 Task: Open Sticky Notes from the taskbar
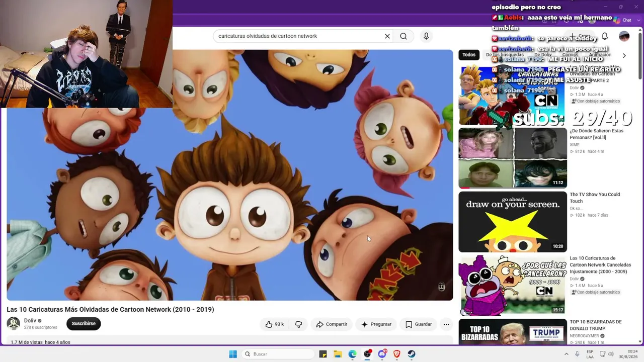coord(323,354)
